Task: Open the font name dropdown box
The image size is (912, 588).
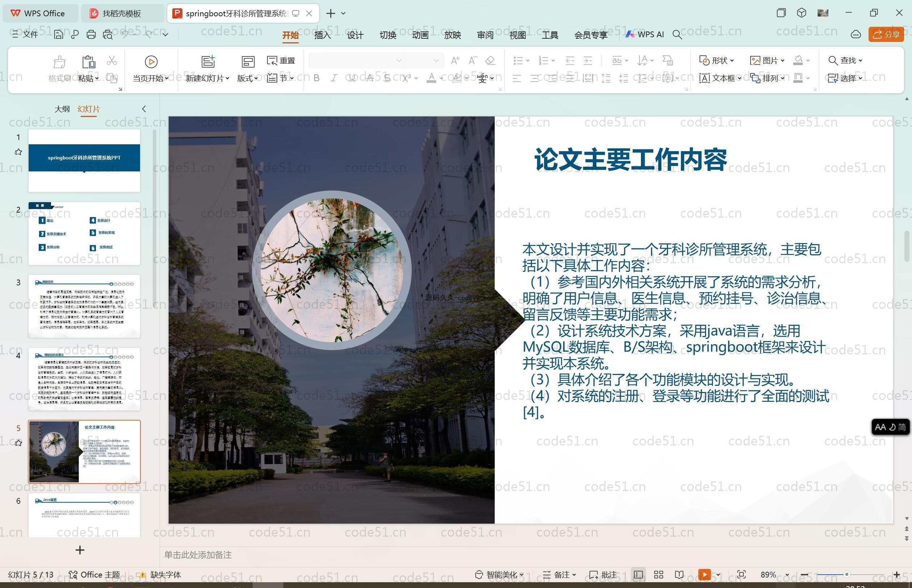Action: tap(356, 60)
